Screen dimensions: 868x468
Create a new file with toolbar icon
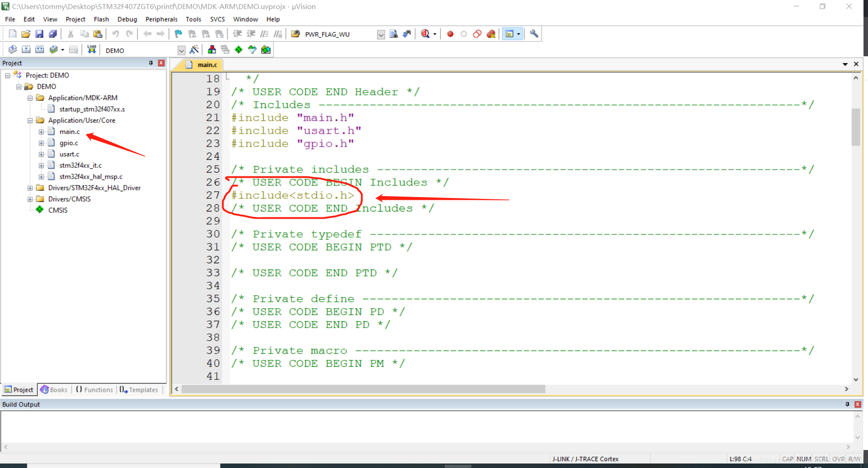click(x=12, y=34)
